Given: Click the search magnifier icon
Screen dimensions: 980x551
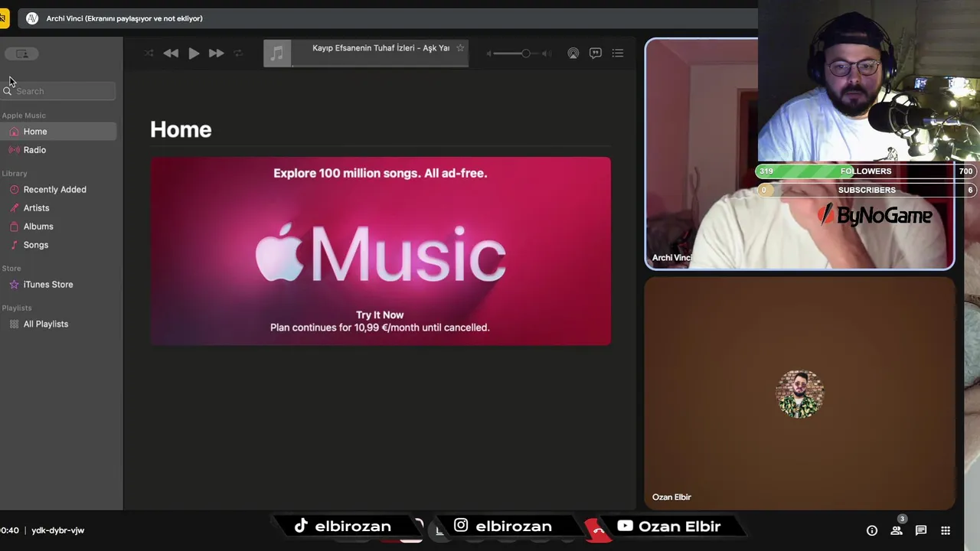Looking at the screenshot, I should coord(8,91).
